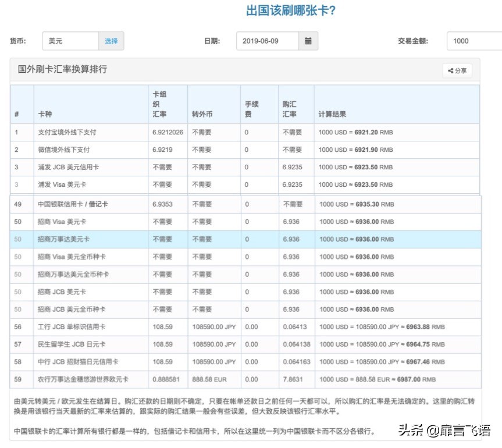Open the 选择 currency selector
This screenshot has width=502, height=448.
coord(111,41)
